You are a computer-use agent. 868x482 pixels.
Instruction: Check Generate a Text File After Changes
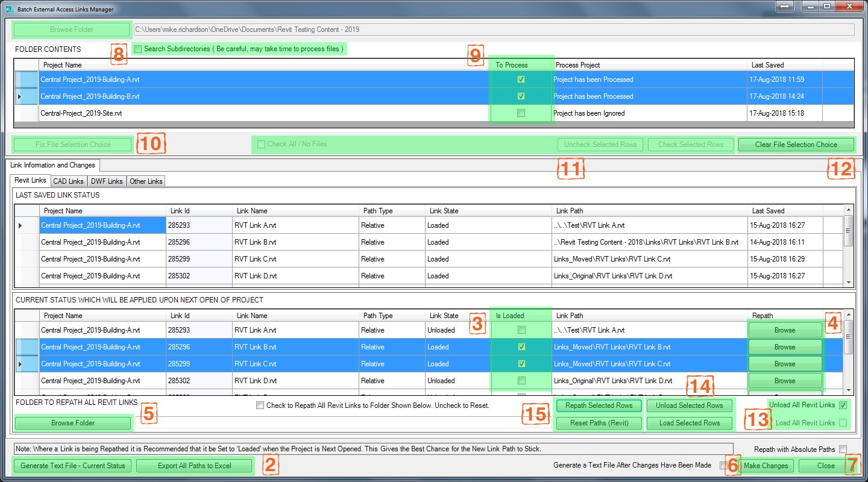pyautogui.click(x=723, y=465)
